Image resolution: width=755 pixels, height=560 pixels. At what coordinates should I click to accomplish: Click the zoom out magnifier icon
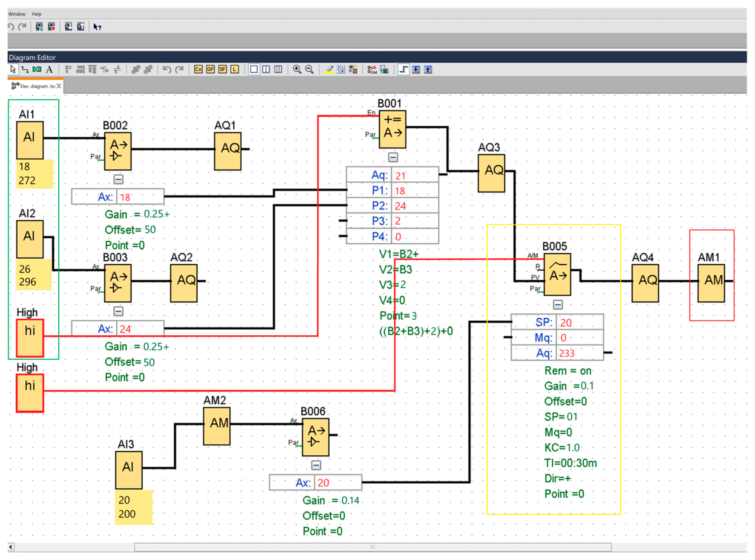[309, 69]
